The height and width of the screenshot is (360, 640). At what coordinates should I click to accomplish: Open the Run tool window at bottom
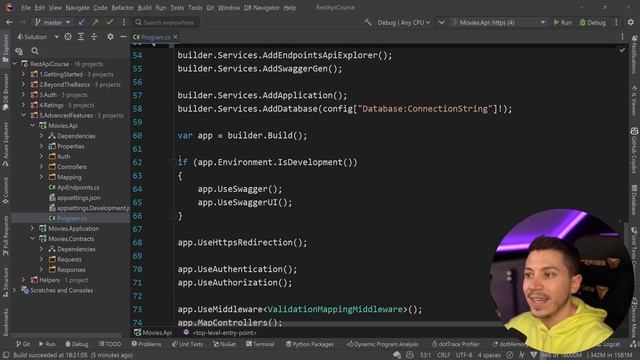pyautogui.click(x=47, y=344)
